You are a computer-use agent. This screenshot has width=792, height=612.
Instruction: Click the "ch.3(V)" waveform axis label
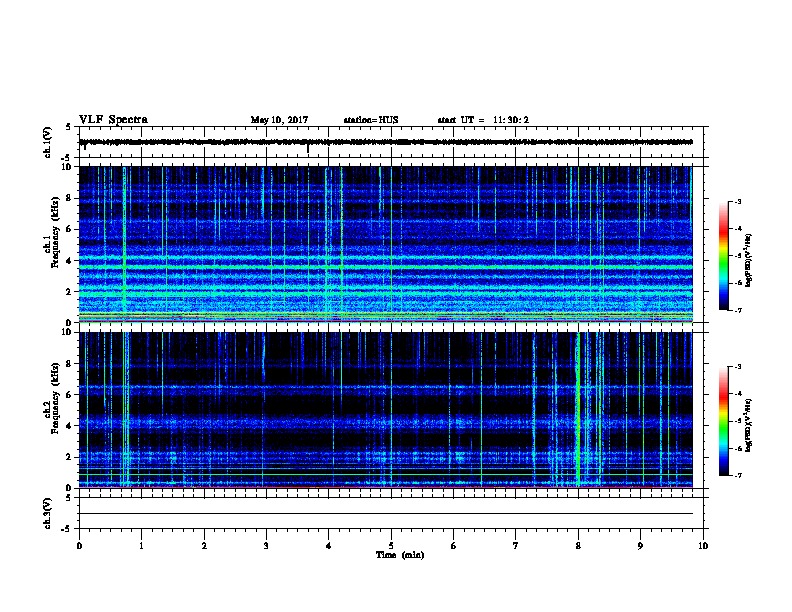click(48, 513)
